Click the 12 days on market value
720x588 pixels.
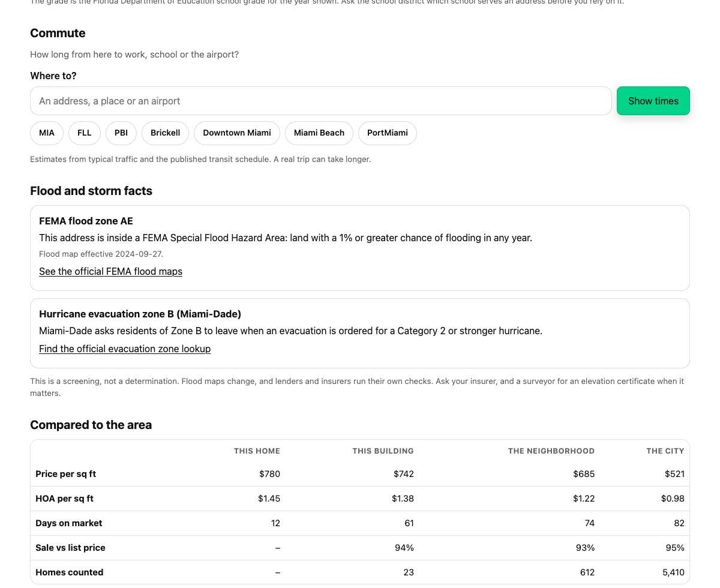pyautogui.click(x=275, y=523)
